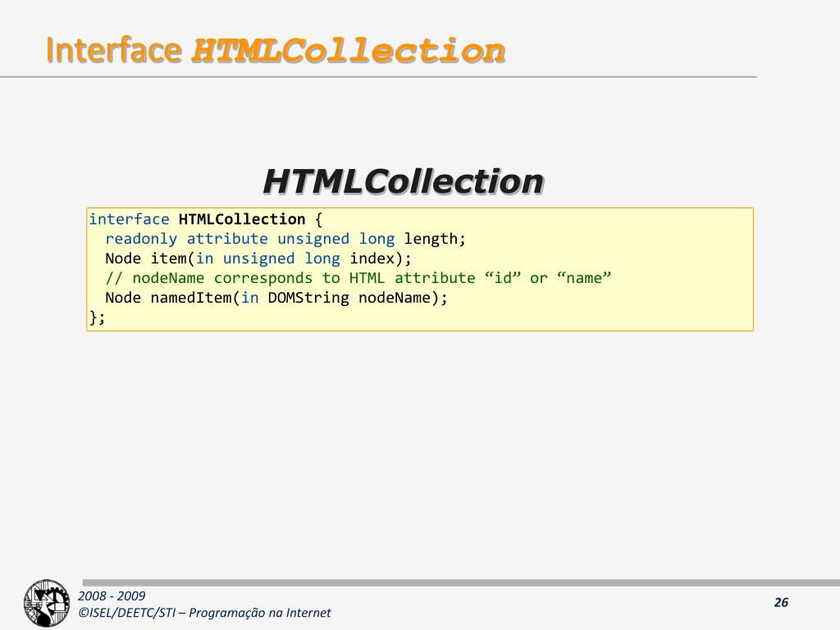The image size is (840, 630).
Task: Click code line 'interface HTMLCollection {'
Action: click(x=206, y=219)
